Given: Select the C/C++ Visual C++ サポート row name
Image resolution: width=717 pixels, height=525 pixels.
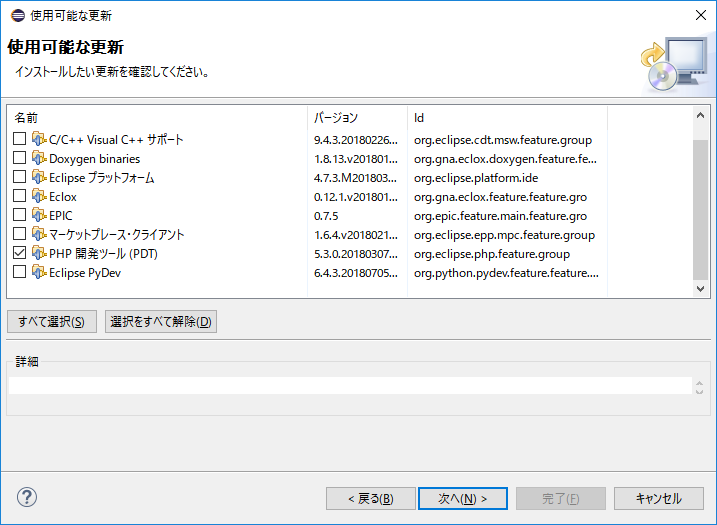Looking at the screenshot, I should [116, 139].
